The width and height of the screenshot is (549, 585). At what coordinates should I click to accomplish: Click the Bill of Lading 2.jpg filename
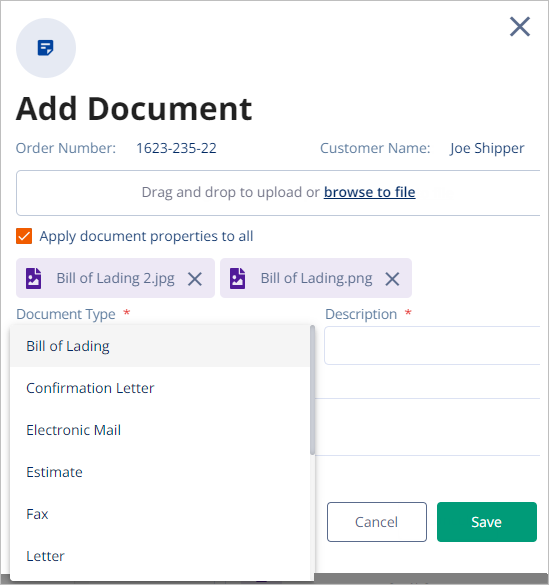pos(116,278)
